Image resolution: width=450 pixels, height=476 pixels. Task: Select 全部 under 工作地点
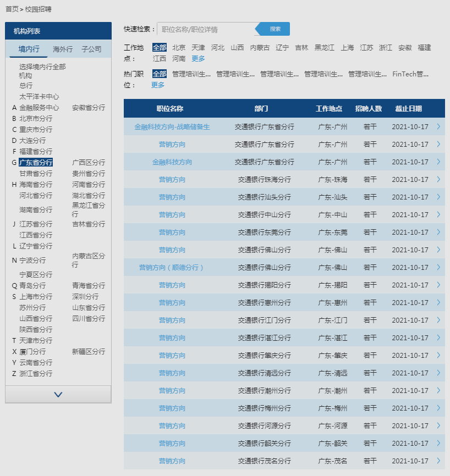point(160,48)
